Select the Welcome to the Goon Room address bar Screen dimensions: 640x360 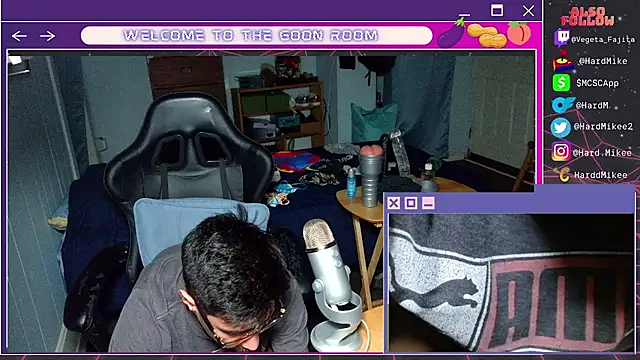[256, 36]
